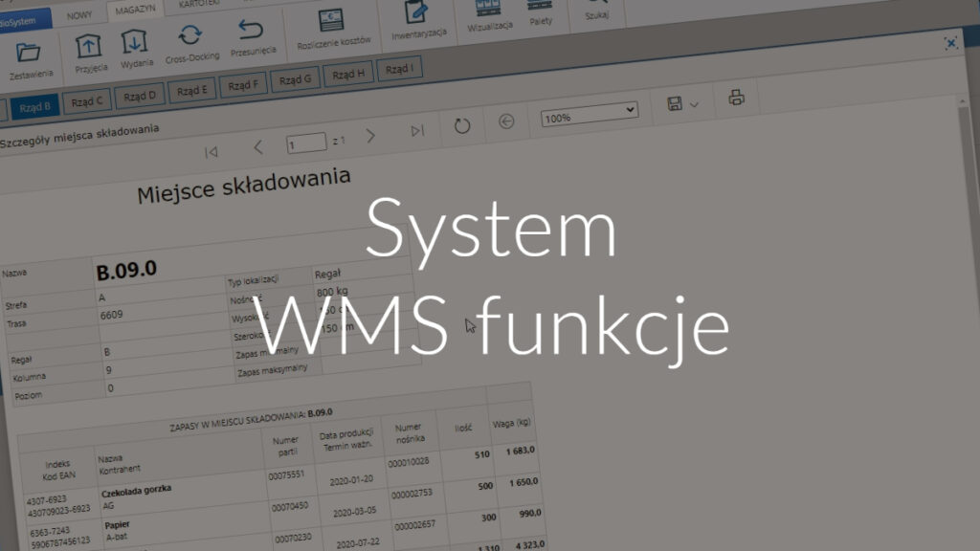Click the weight value 1 650,0
This screenshot has height=551, width=980.
click(523, 482)
